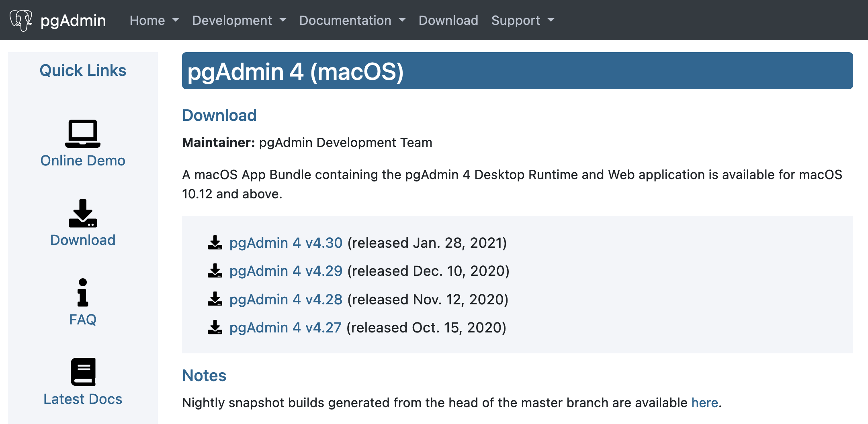This screenshot has width=868, height=424.
Task: Click the 'Download' section heading
Action: tap(219, 115)
